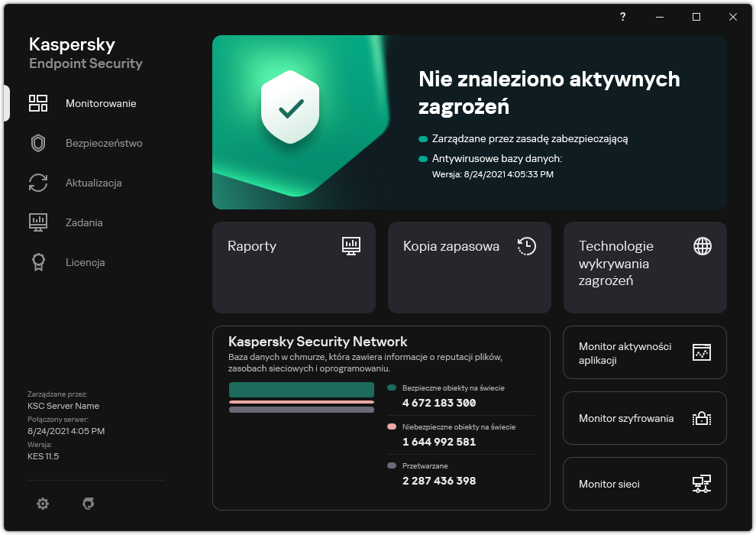
Task: Go to Bezpieczeństwo menu item
Action: pos(104,143)
